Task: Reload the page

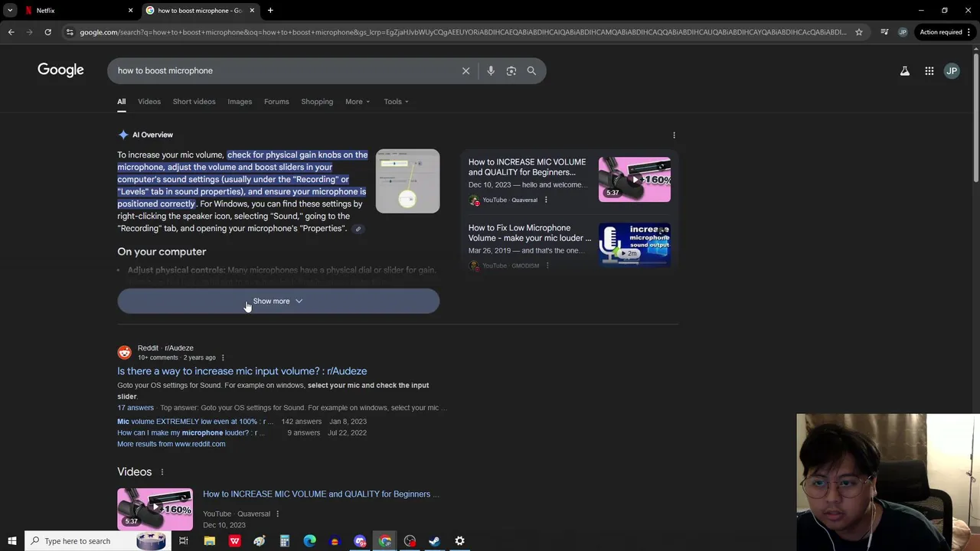Action: click(x=47, y=32)
